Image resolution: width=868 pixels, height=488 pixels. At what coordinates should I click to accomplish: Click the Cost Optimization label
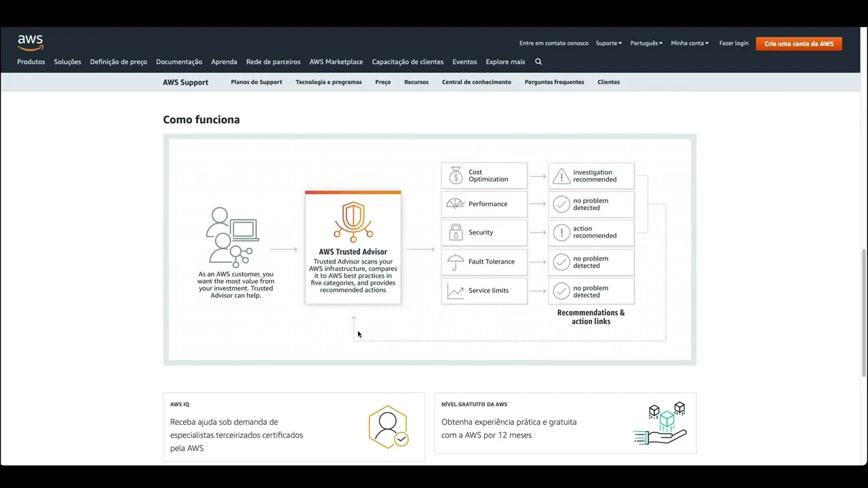(x=488, y=176)
